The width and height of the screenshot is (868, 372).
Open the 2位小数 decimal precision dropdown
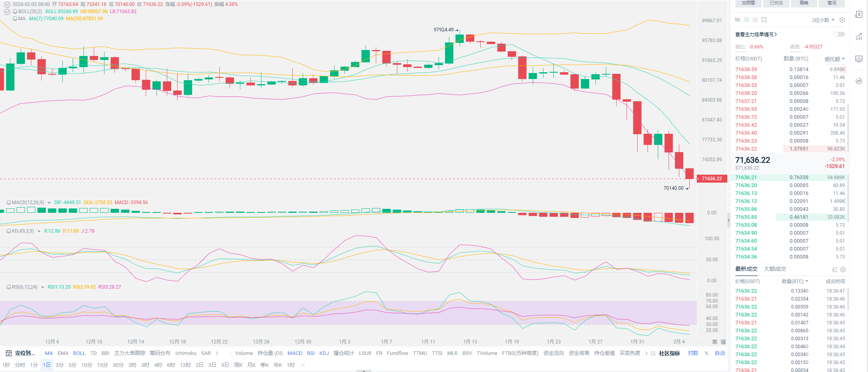[823, 20]
